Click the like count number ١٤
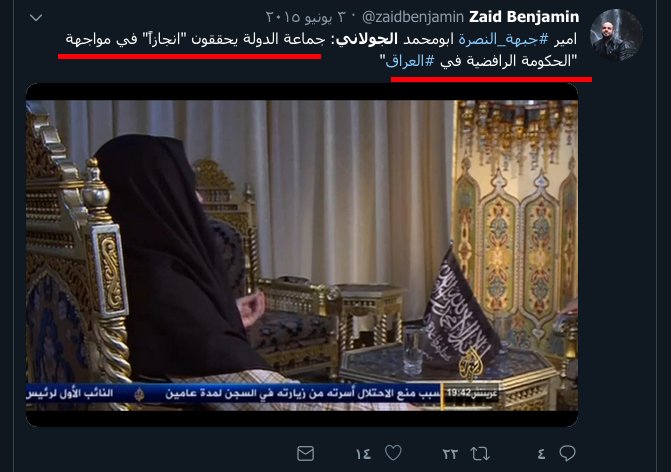671x472 pixels. [363, 454]
